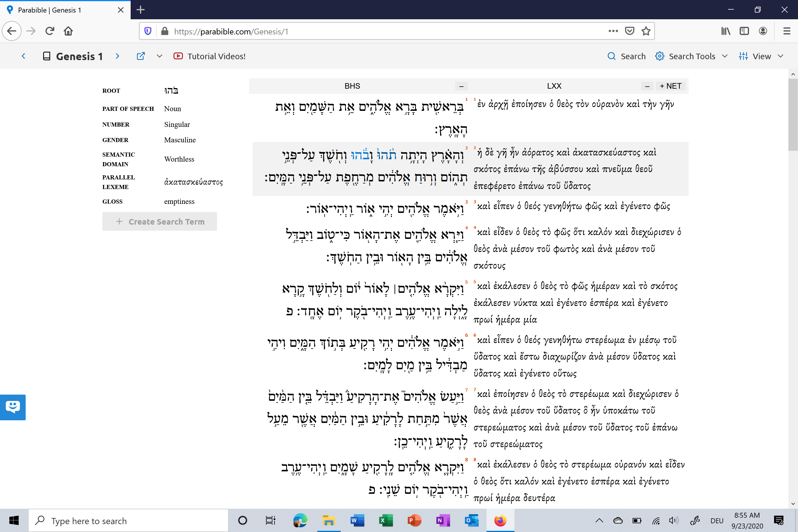Close the Parabible Genesis 1 tab
The image size is (798, 532).
(120, 10)
